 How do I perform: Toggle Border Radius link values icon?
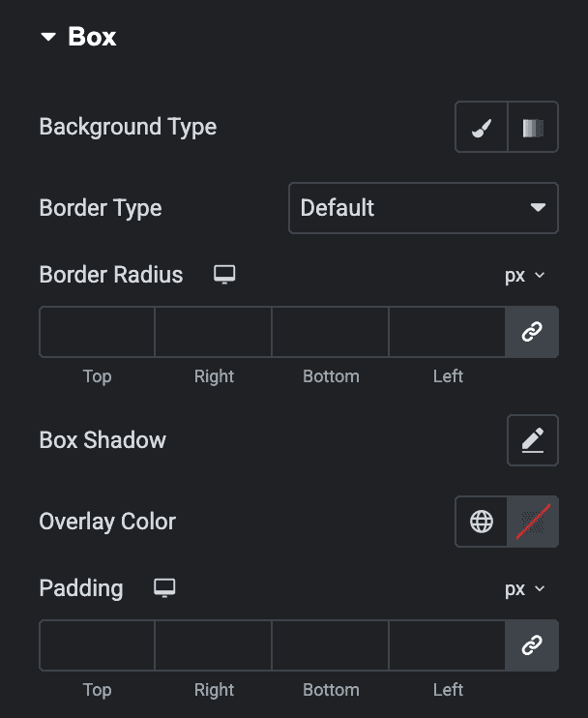coord(532,332)
